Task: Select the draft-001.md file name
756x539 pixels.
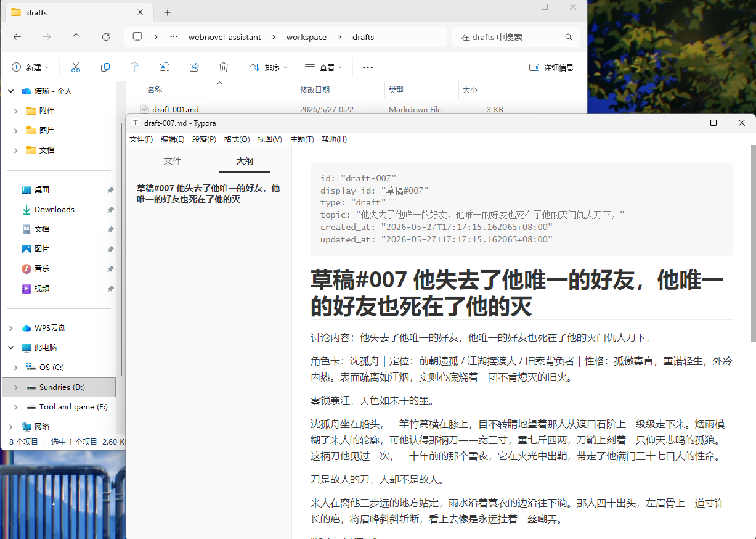Action: pyautogui.click(x=176, y=110)
